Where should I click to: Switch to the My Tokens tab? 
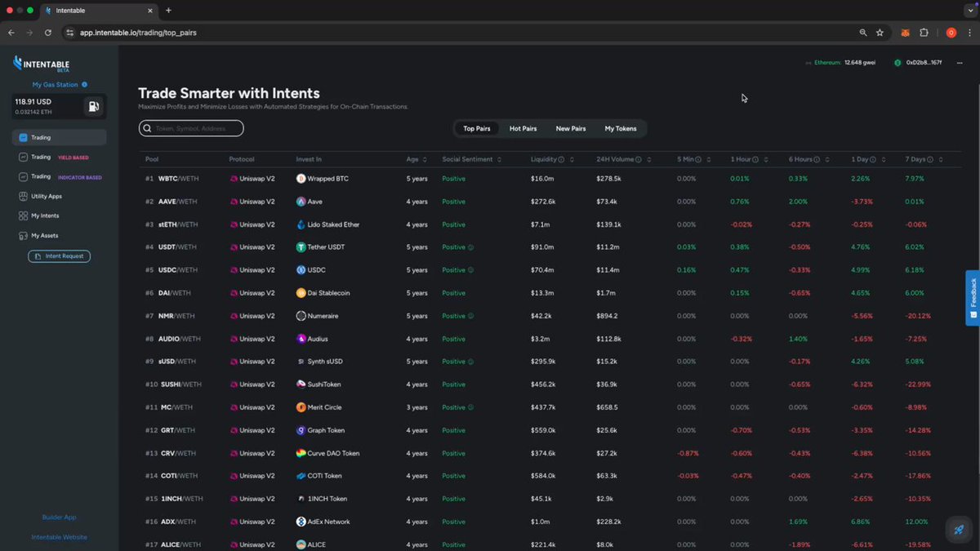click(621, 128)
